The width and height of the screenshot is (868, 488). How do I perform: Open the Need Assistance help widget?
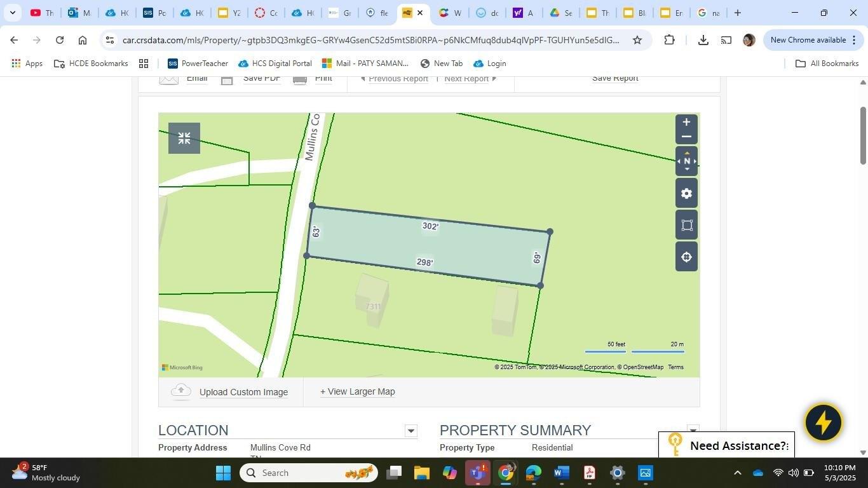[x=726, y=444]
